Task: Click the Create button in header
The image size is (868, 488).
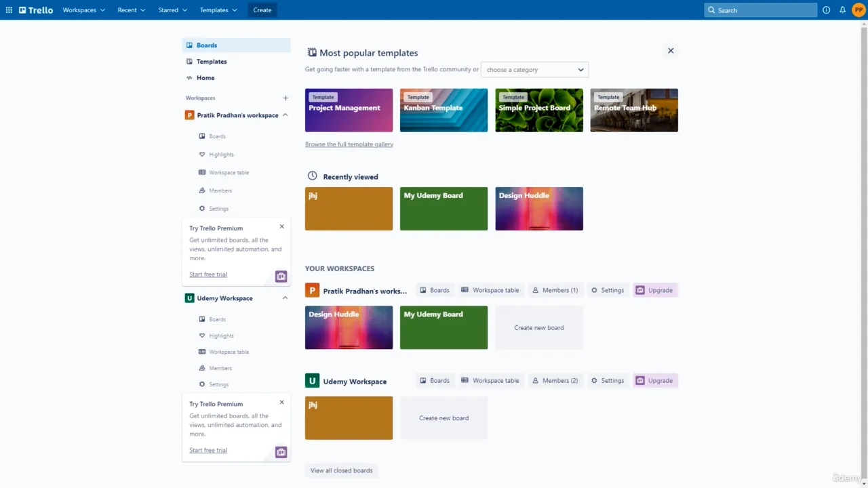Action: 262,10
